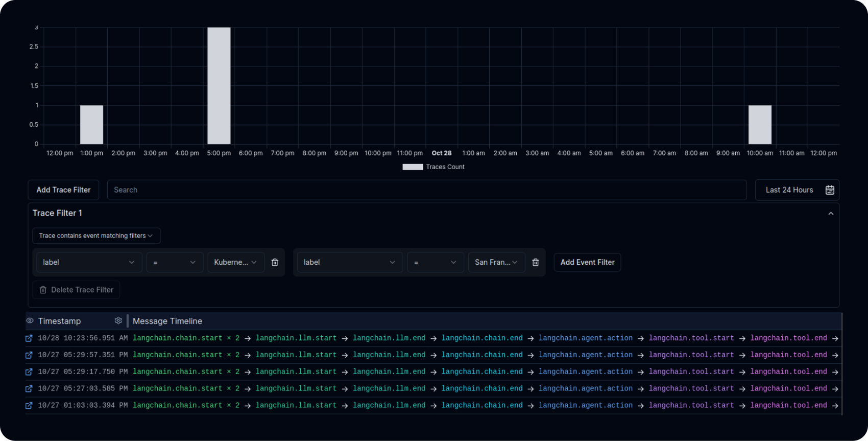Viewport: 868px width, 441px height.
Task: Open the 'Trace contains event matching filters' dropdown
Action: tap(97, 236)
